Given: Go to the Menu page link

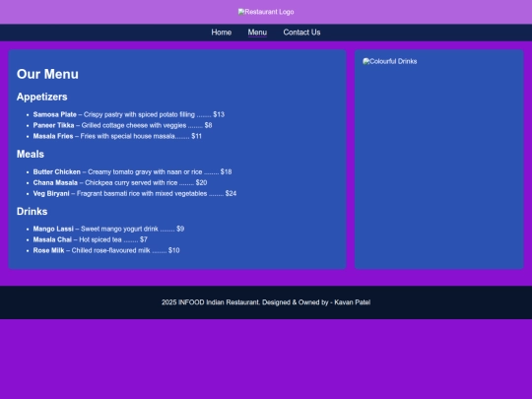Looking at the screenshot, I should coord(257,33).
